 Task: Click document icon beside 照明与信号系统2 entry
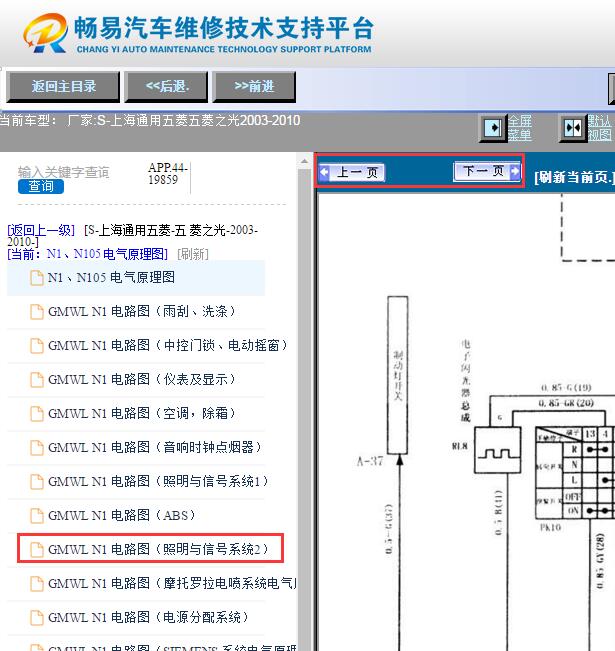click(x=37, y=550)
